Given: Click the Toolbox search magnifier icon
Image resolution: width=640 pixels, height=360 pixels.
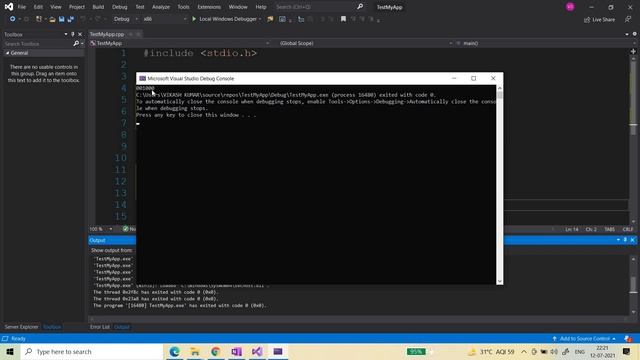Looking at the screenshot, I should coord(76,43).
